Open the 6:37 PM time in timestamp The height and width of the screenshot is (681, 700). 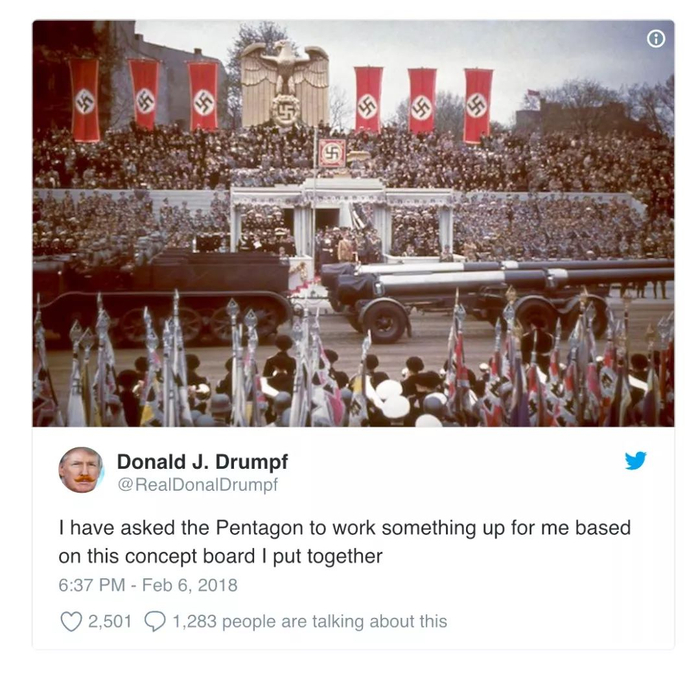pyautogui.click(x=92, y=585)
